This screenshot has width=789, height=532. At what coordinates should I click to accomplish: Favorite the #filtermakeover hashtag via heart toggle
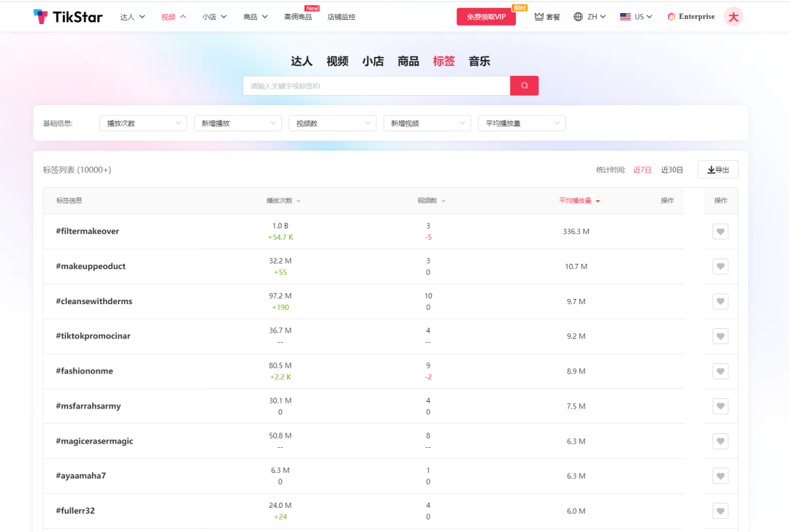click(720, 231)
